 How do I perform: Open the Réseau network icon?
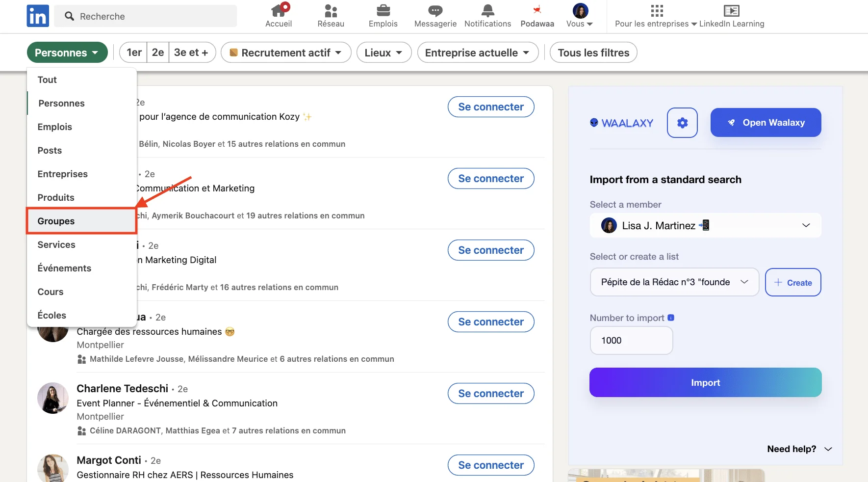[x=331, y=16]
